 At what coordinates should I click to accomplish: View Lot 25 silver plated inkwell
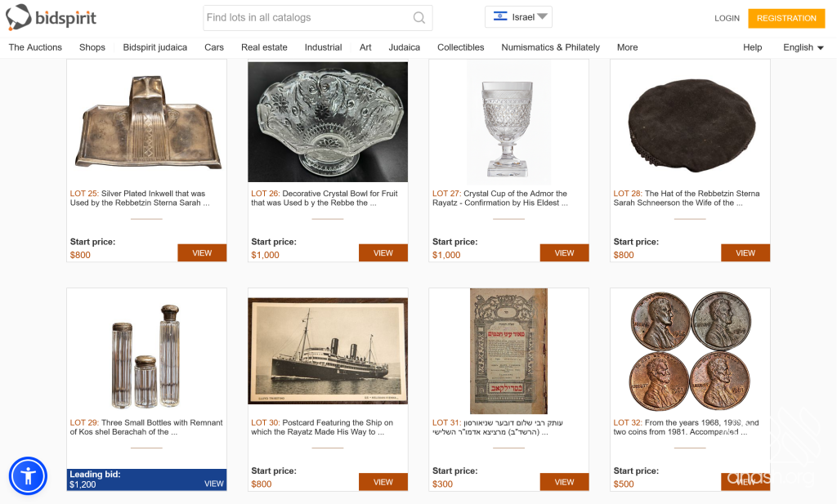tap(202, 253)
